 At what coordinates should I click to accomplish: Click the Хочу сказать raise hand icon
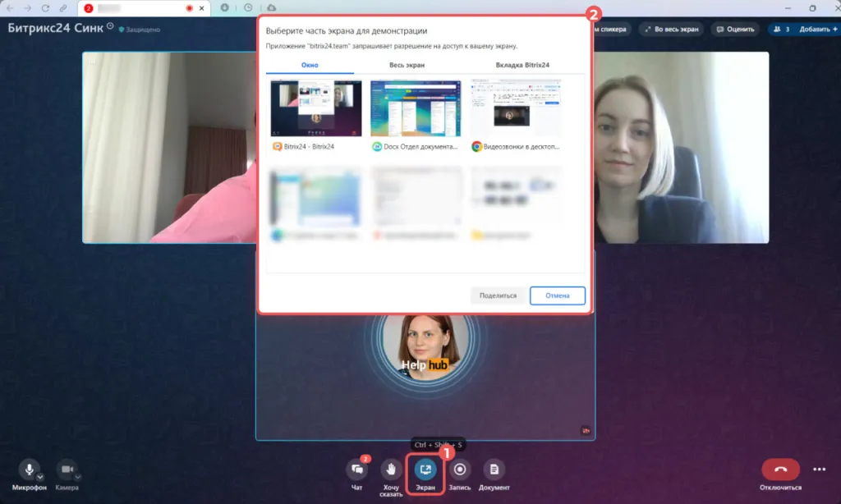pos(392,470)
